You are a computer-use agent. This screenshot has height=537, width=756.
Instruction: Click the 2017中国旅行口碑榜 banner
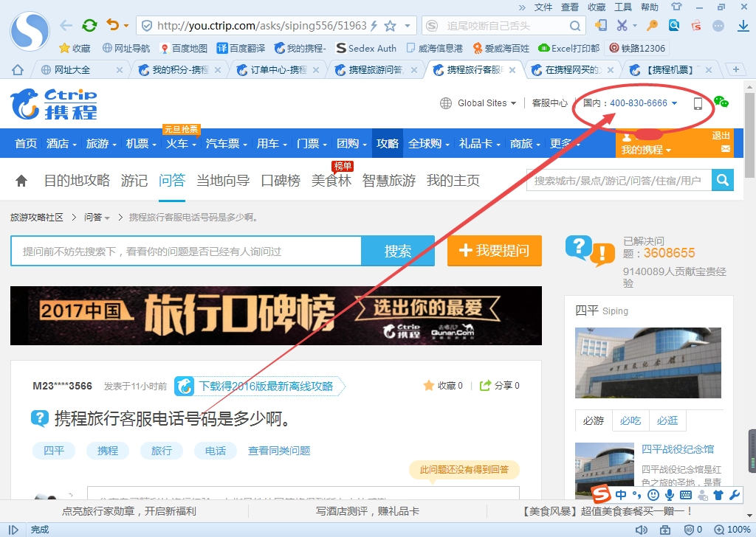(276, 316)
